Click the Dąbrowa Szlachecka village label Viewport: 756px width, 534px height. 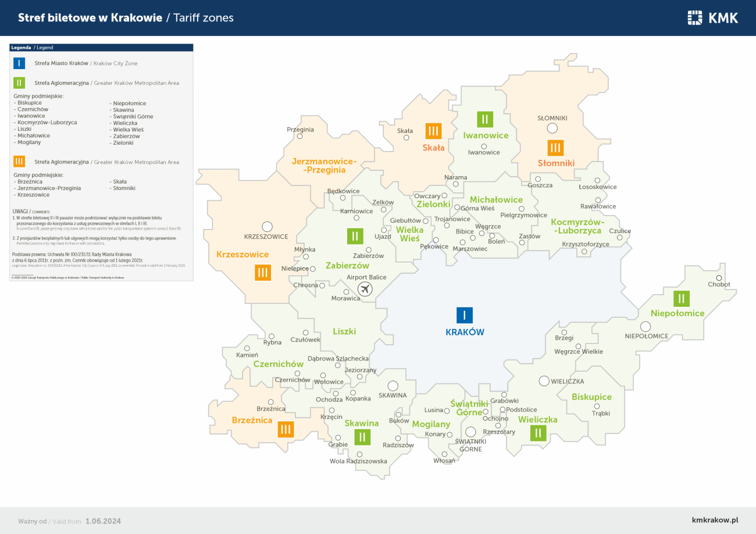click(x=338, y=359)
